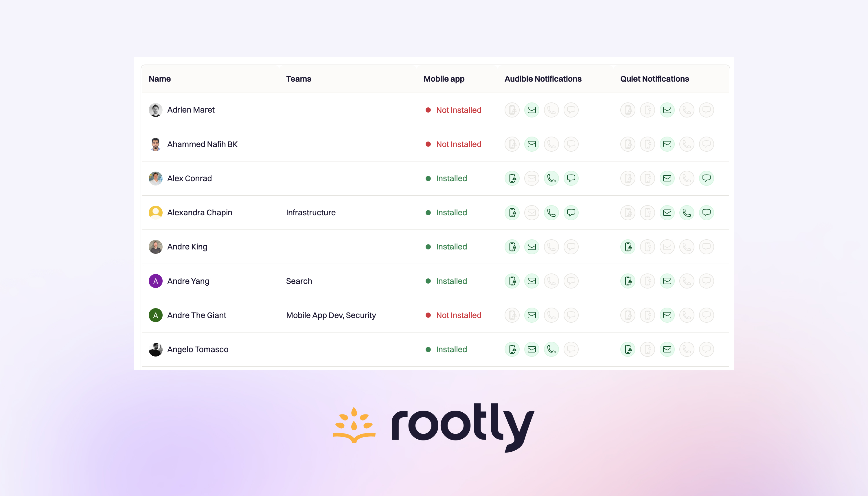Toggle the quiet mobile icon for Ahammed Nafih BK
Image resolution: width=868 pixels, height=496 pixels.
[x=647, y=144]
